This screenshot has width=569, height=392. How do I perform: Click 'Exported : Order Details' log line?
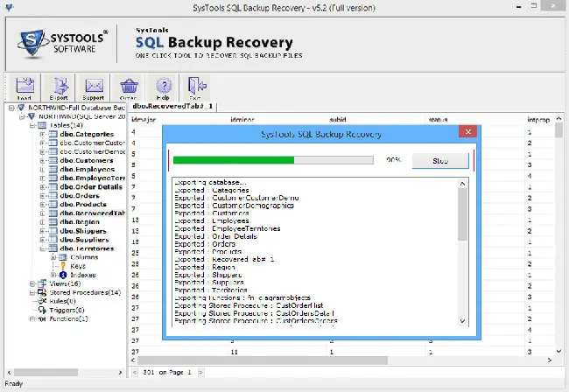click(x=215, y=236)
